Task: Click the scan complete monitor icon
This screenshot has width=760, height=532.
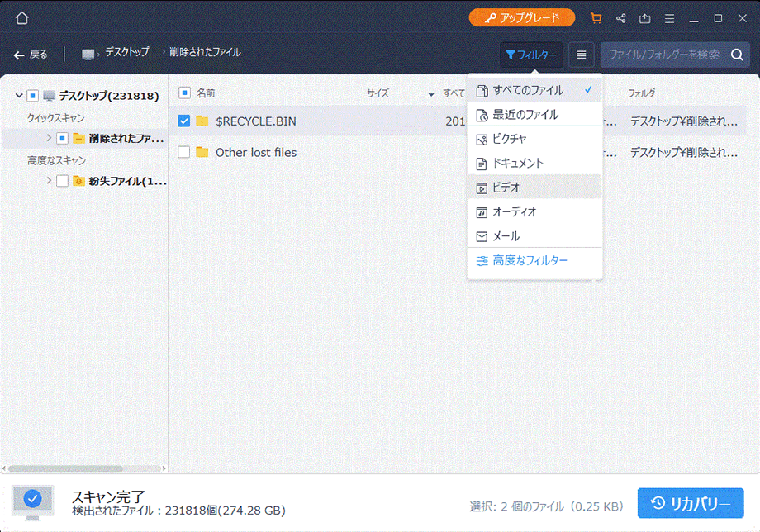Action: click(32, 502)
